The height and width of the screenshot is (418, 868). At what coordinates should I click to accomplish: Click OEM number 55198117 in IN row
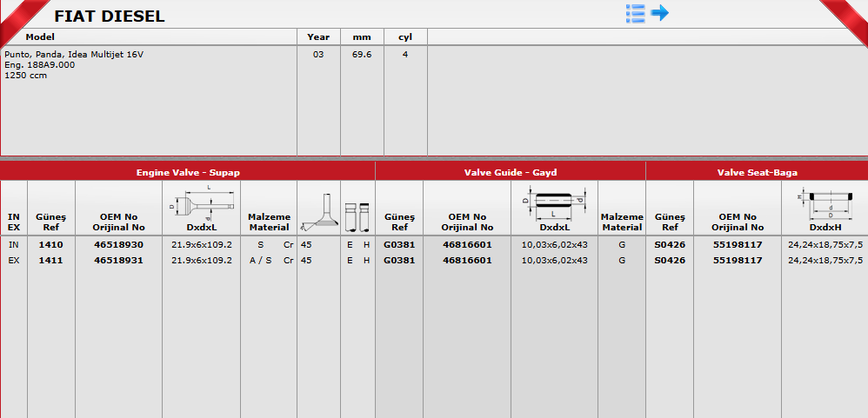tap(738, 245)
